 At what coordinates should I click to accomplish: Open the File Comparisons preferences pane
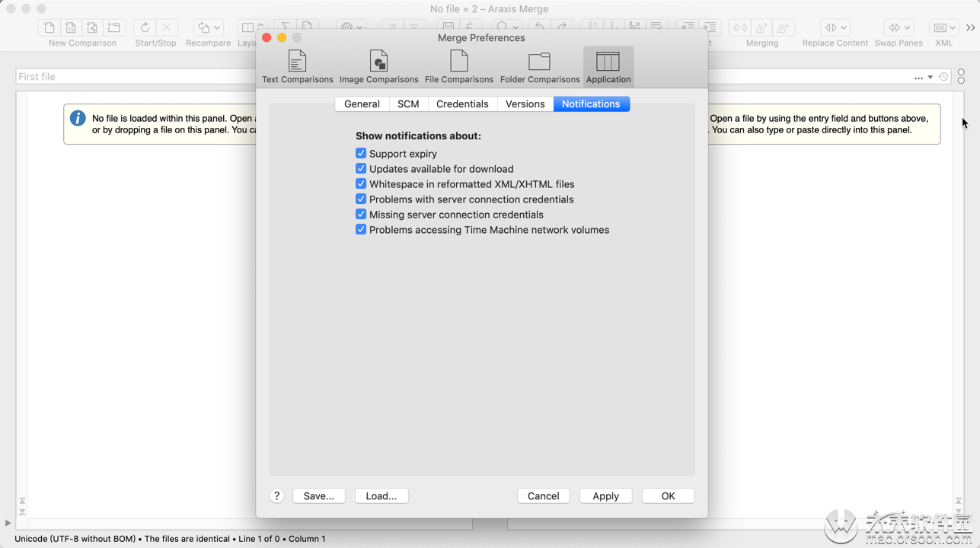pos(459,66)
